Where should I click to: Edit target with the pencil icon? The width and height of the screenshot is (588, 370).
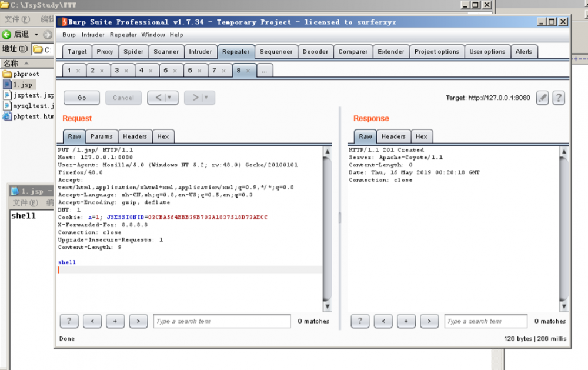click(542, 98)
